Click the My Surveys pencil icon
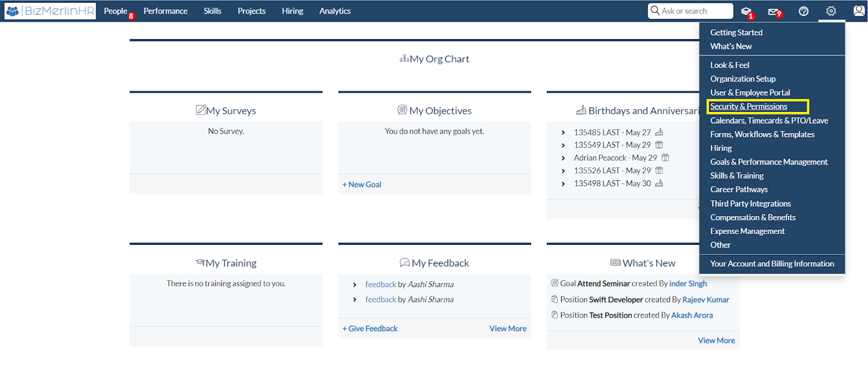Viewport: 868px width, 367px height. (x=201, y=110)
